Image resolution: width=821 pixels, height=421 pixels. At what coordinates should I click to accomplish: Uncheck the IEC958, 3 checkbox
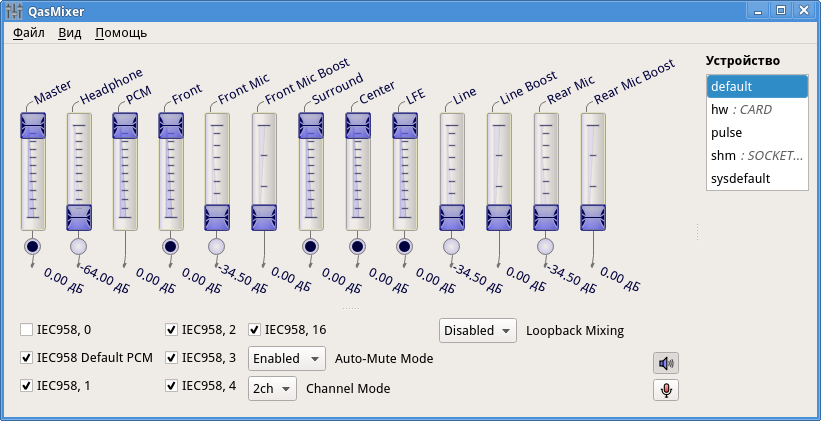pos(171,358)
